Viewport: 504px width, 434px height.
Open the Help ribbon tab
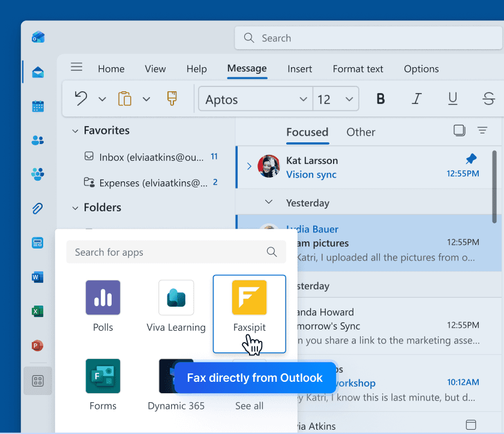(x=197, y=69)
